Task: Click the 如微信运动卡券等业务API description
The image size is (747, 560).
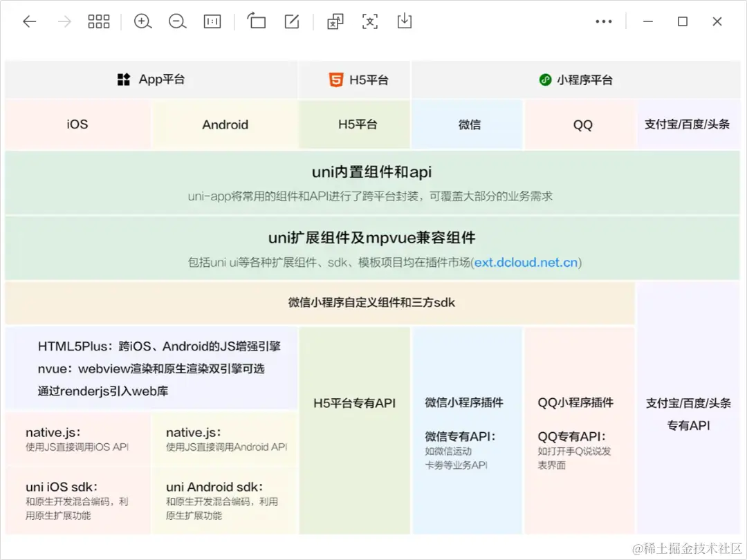Action: (456, 458)
